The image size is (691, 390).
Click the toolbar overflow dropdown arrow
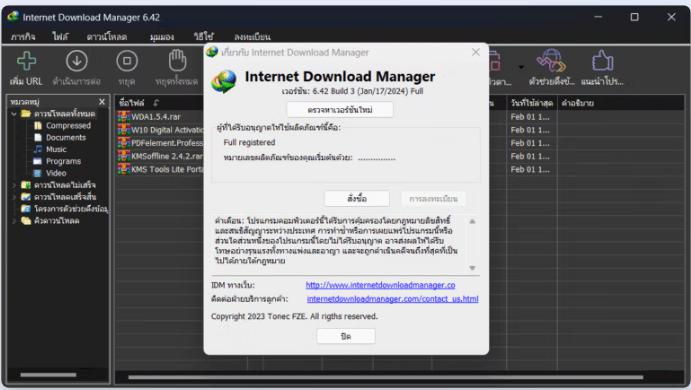click(x=521, y=67)
